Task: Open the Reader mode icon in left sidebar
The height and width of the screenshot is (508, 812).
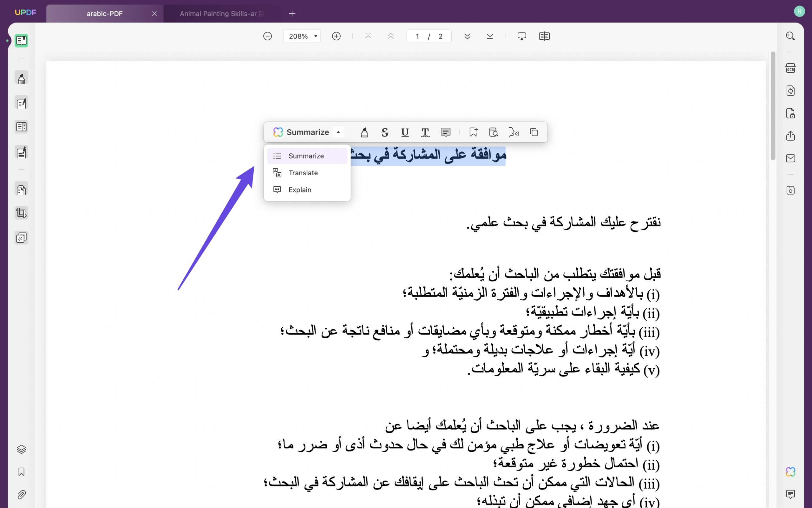Action: (x=22, y=41)
